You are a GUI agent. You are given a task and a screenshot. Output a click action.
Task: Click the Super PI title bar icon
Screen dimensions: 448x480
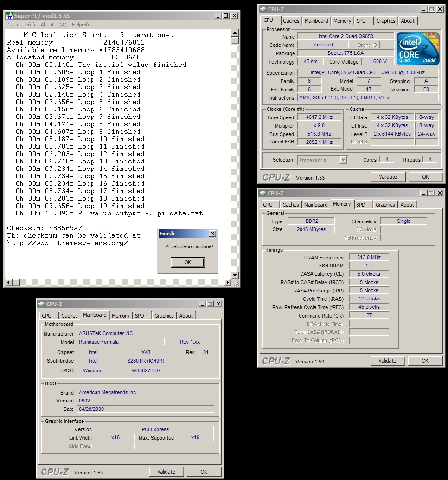[x=9, y=16]
